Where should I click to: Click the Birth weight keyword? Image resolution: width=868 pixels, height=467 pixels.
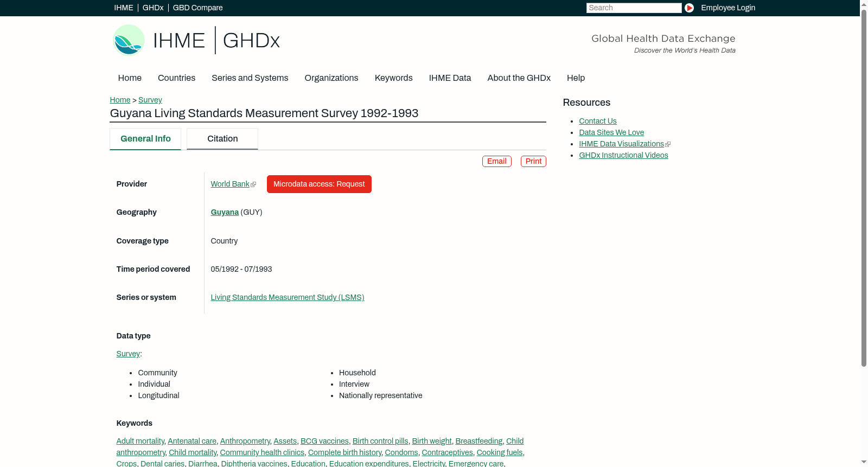coord(432,441)
